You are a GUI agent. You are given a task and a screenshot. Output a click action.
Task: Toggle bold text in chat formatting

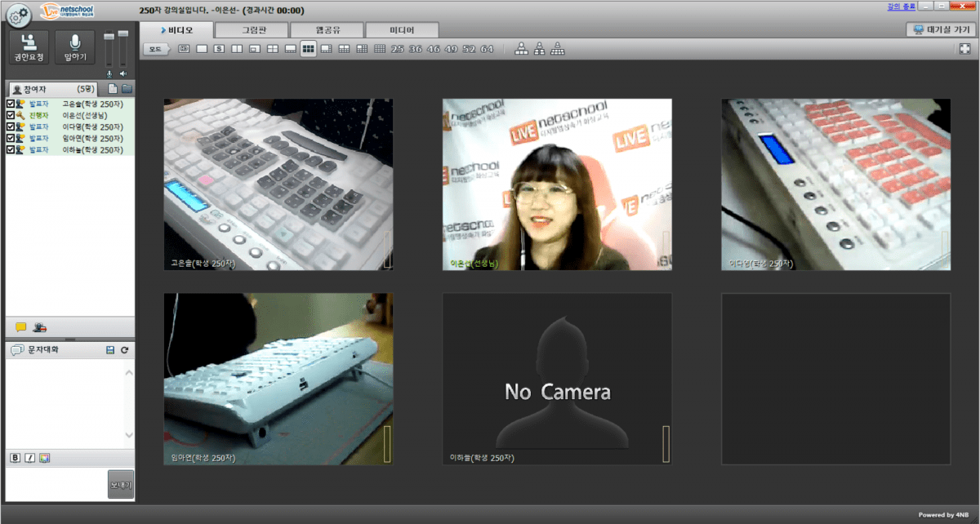15,458
